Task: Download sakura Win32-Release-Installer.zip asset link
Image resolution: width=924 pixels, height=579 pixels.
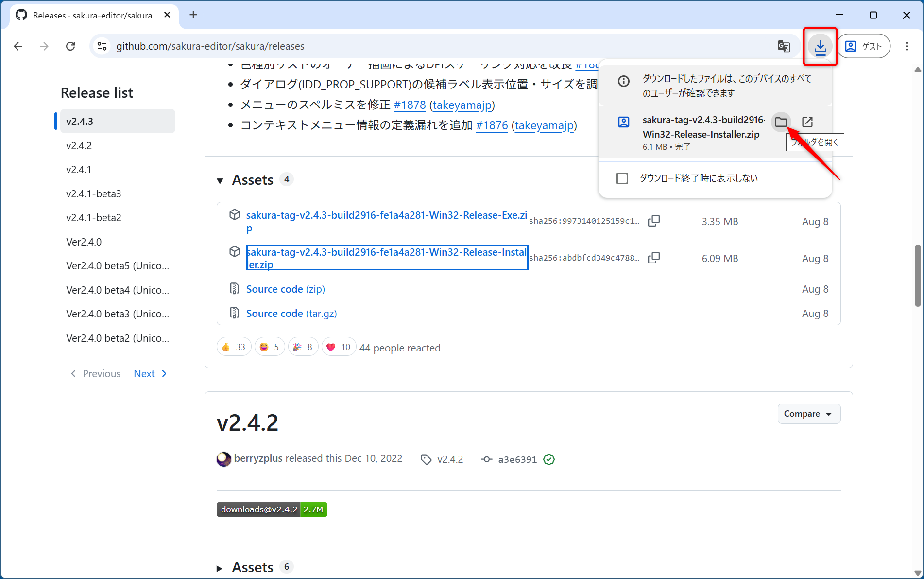Action: 387,258
